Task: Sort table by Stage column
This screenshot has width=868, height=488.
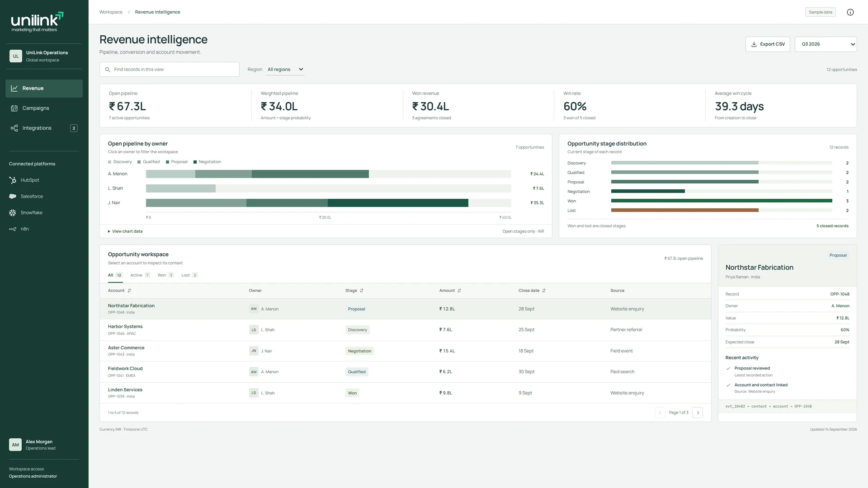Action: click(x=354, y=291)
